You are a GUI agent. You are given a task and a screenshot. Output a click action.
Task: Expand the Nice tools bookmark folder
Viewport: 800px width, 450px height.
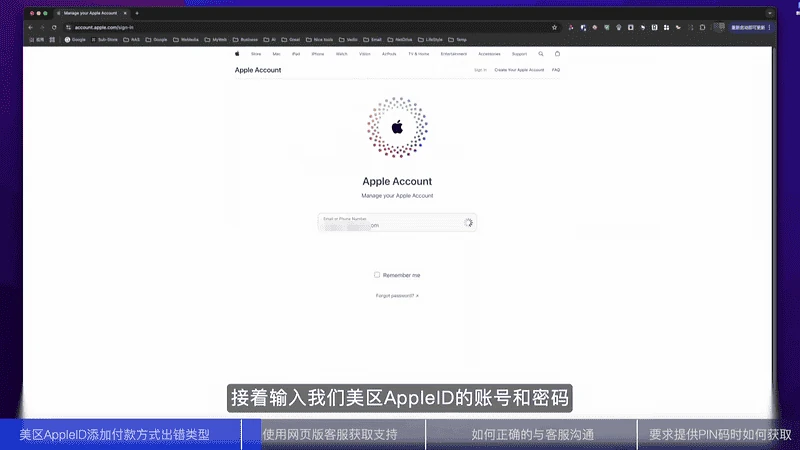(x=320, y=40)
